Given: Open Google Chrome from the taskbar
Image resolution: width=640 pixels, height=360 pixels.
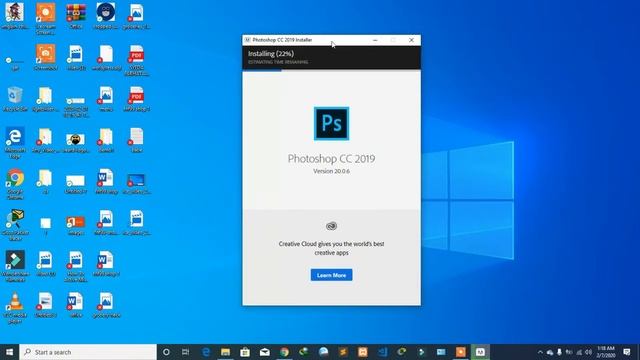Looking at the screenshot, I should click(284, 352).
